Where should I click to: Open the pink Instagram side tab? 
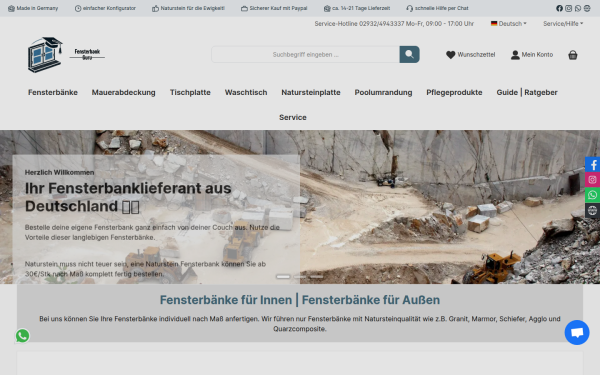click(x=592, y=180)
